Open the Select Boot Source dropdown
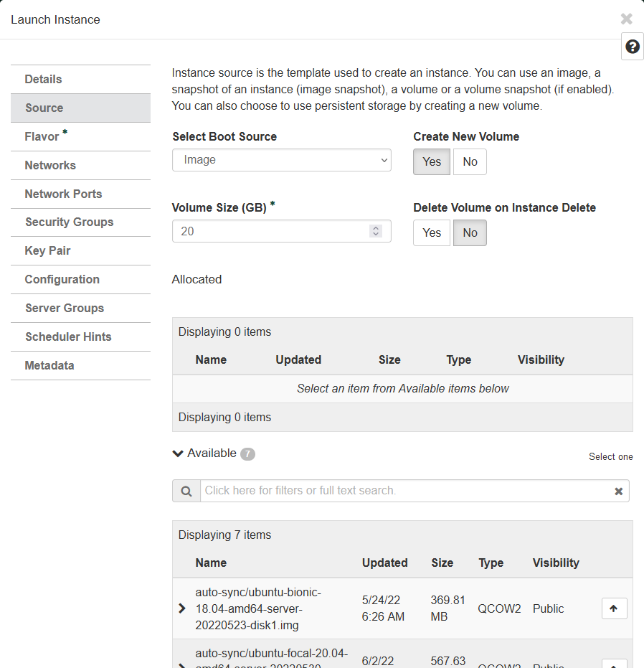Viewport: 644px width, 668px height. pyautogui.click(x=281, y=160)
